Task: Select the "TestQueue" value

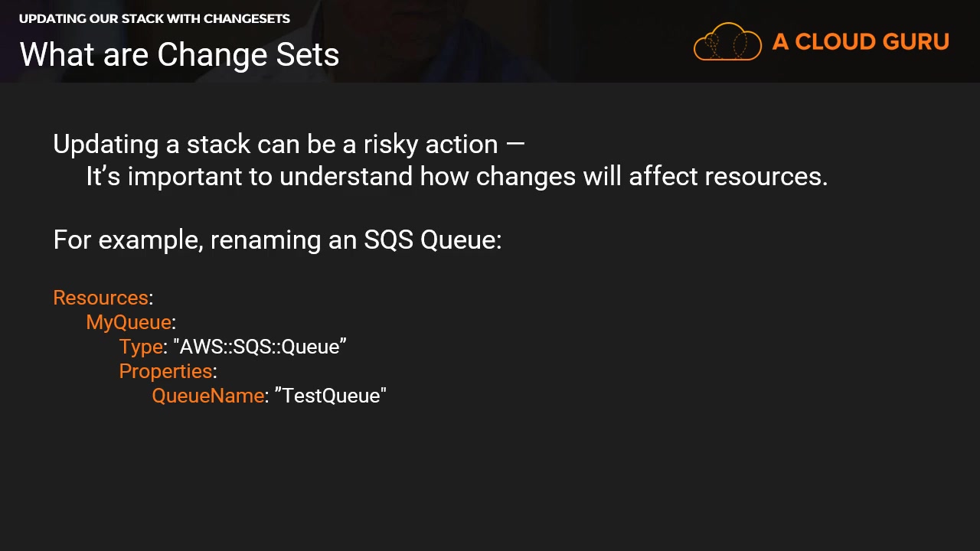Action: (331, 396)
